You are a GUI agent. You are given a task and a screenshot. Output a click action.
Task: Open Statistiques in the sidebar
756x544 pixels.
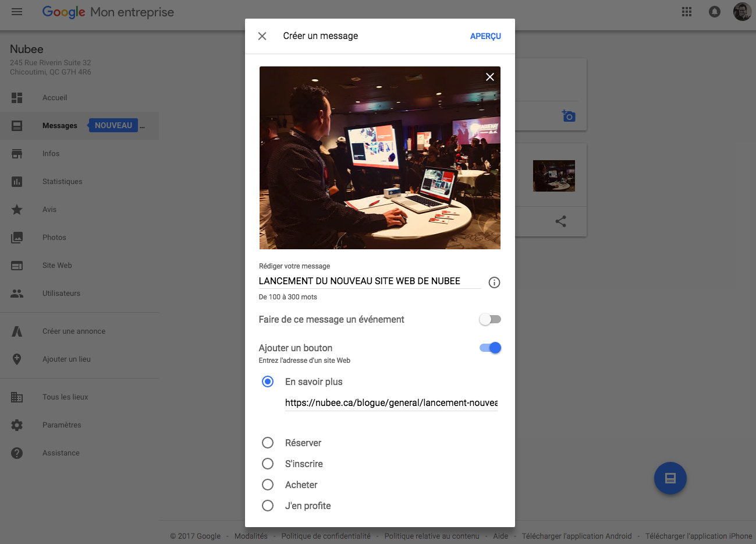tap(62, 182)
